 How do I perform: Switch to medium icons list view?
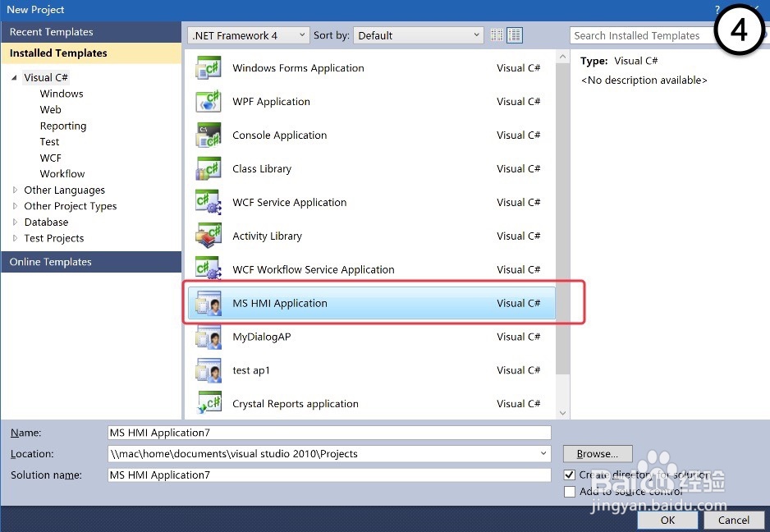(514, 35)
